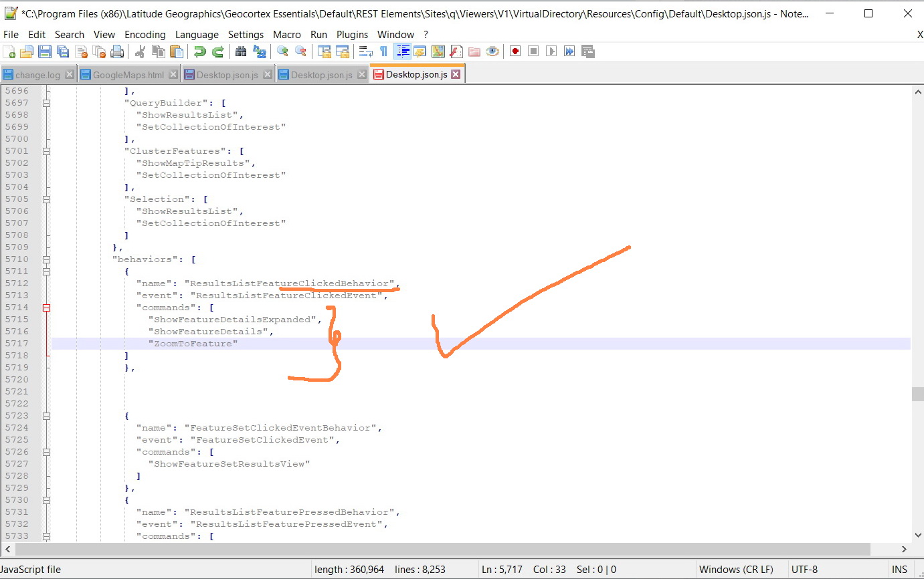The width and height of the screenshot is (924, 579).
Task: Start recording a macro with the red dot
Action: coord(515,51)
